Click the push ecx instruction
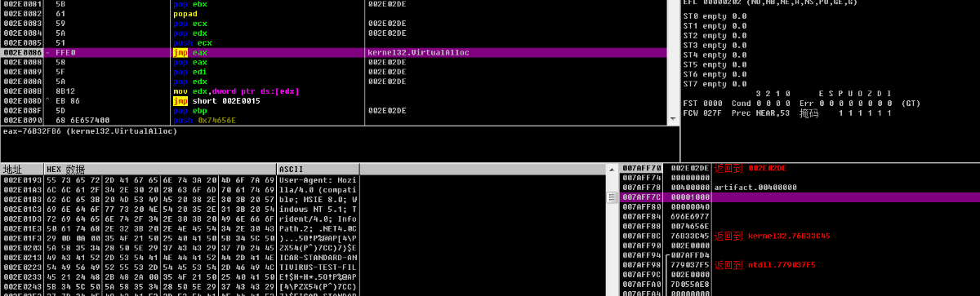Image resolution: width=980 pixels, height=296 pixels. tap(193, 42)
